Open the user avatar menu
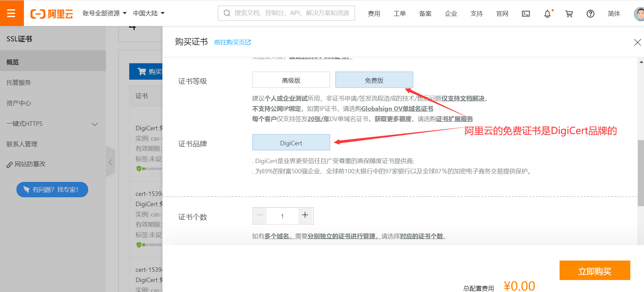 pos(639,14)
